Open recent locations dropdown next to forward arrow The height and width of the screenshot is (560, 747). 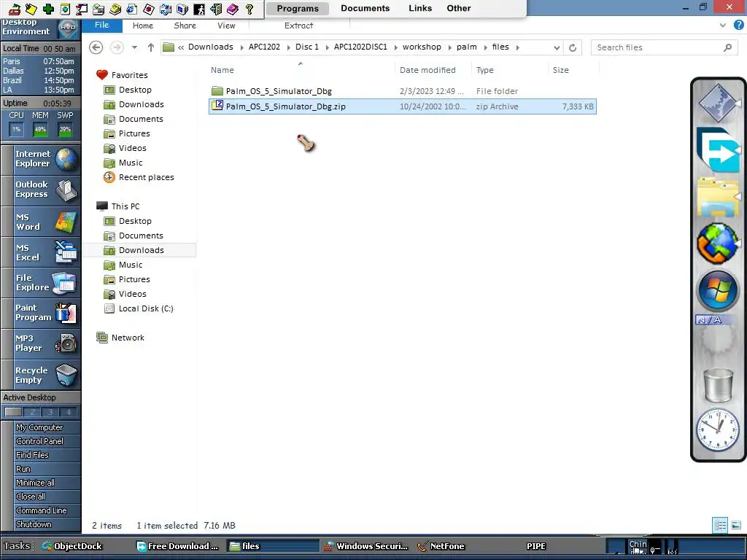click(134, 47)
